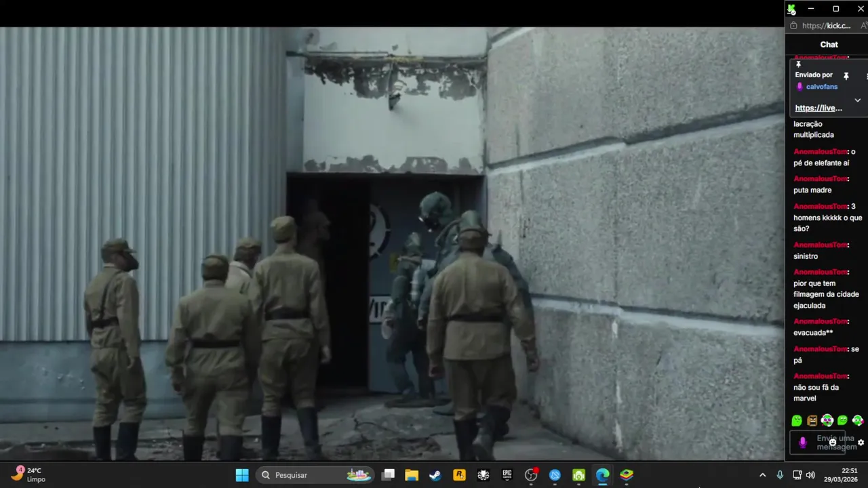Open File Explorer from the taskbar
Viewport: 868px width, 488px height.
(412, 475)
